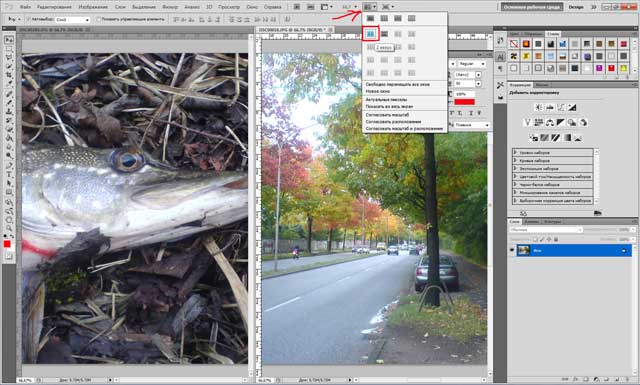This screenshot has height=385, width=640.
Task: Open the Mini Bridge panel icon
Action: click(311, 7)
